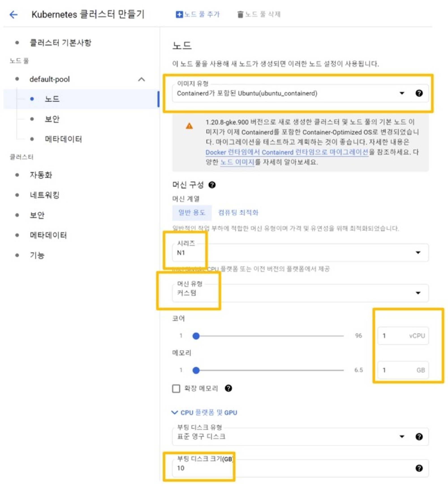The height and width of the screenshot is (488, 448).
Task: Open help icon for boot disk type
Action: click(x=419, y=437)
